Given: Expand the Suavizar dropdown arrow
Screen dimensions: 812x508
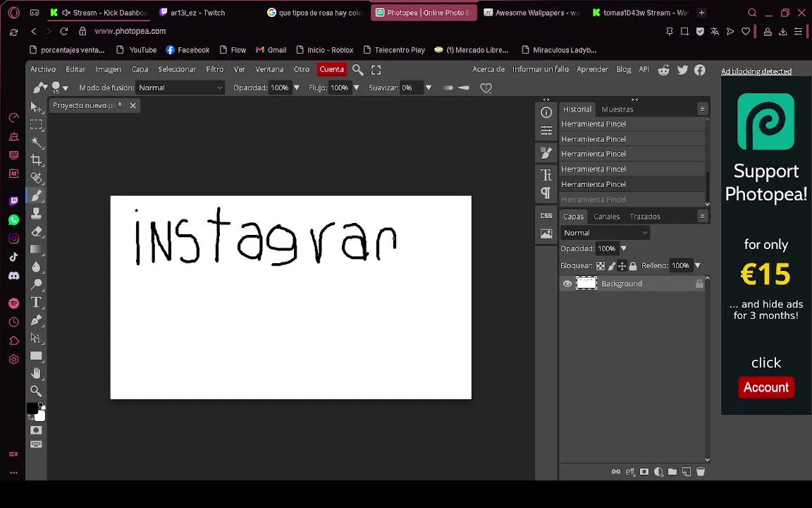Looking at the screenshot, I should [429, 87].
